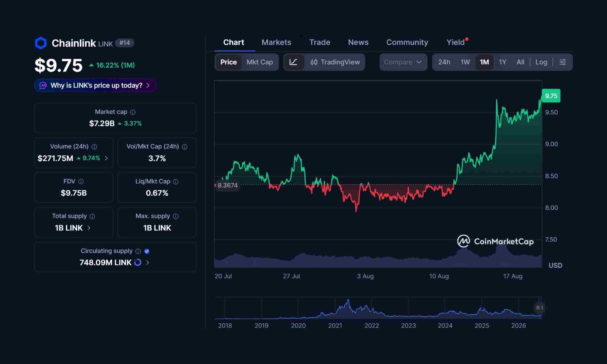Click the Chainlink name heading

point(74,43)
